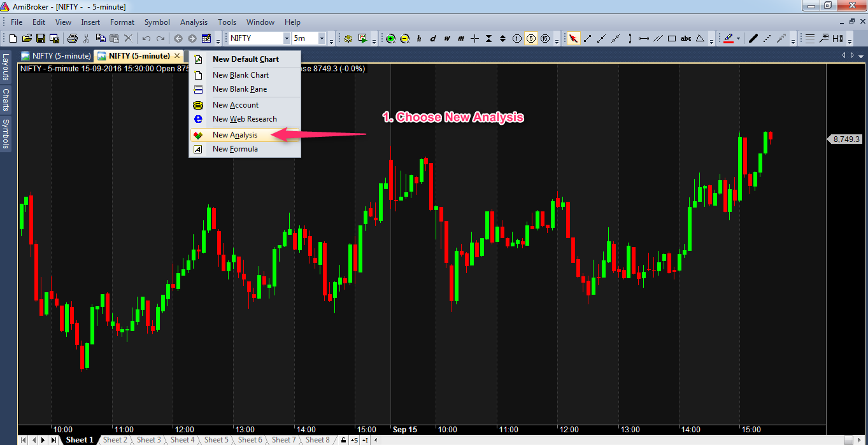The width and height of the screenshot is (868, 445).
Task: Jump to first sheet with navigation arrow
Action: tap(24, 440)
